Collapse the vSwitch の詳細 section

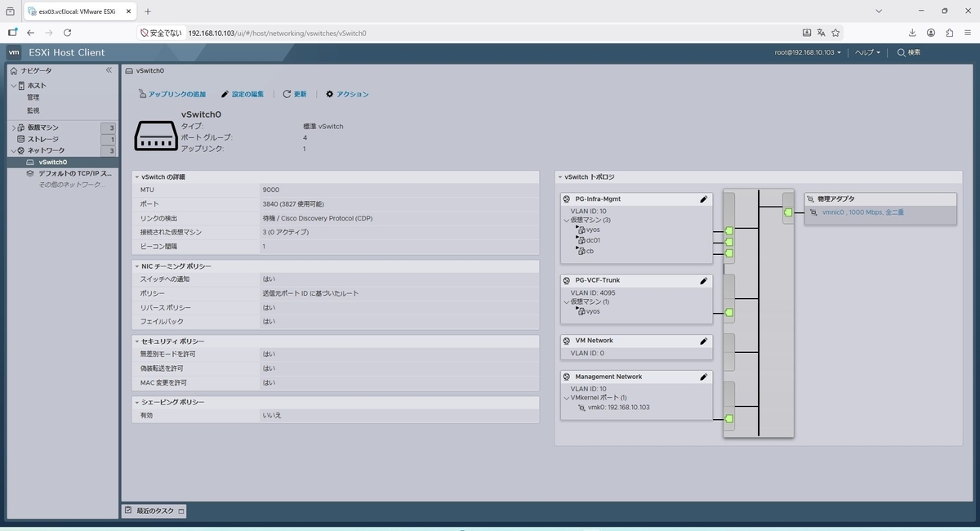tap(137, 177)
